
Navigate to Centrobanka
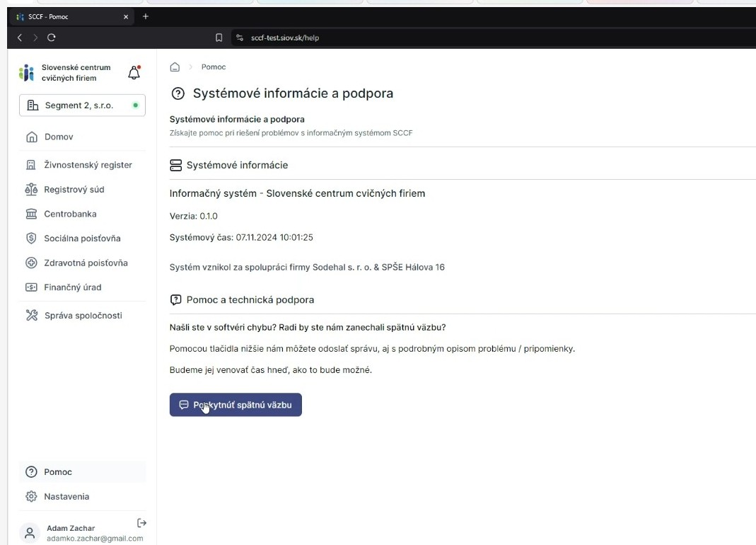70,214
